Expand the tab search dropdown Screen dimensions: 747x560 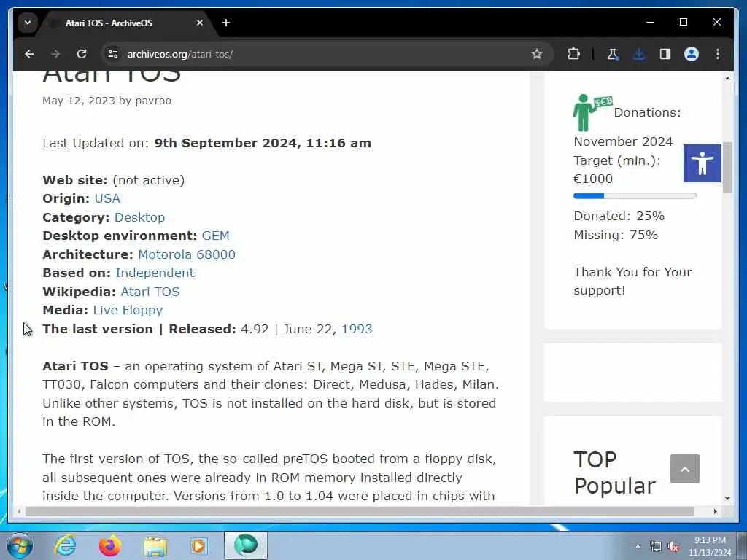pyautogui.click(x=28, y=23)
